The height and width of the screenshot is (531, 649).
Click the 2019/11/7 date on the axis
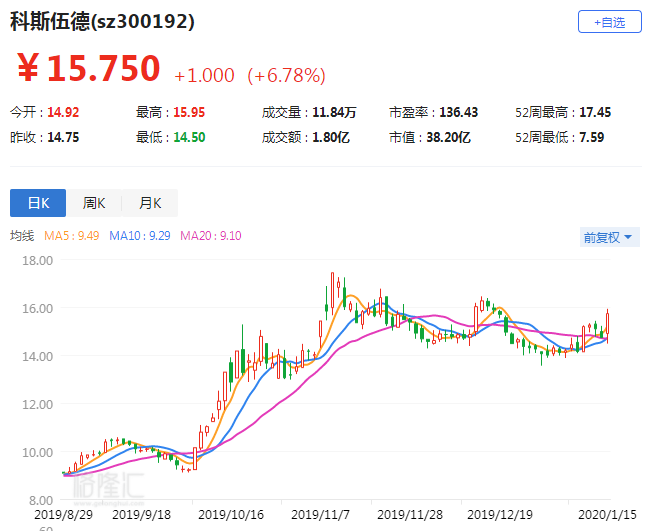pyautogui.click(x=320, y=514)
